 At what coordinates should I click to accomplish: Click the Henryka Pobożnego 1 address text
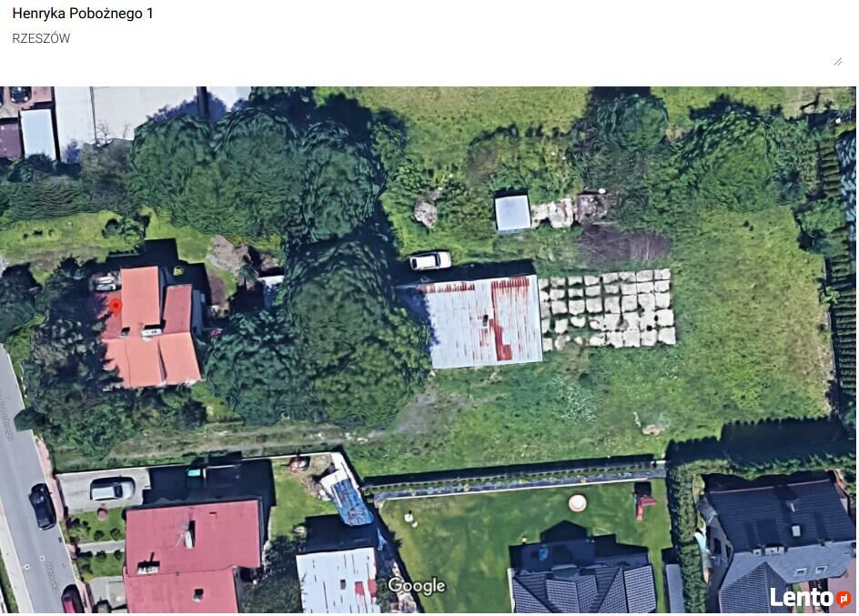[x=83, y=14]
